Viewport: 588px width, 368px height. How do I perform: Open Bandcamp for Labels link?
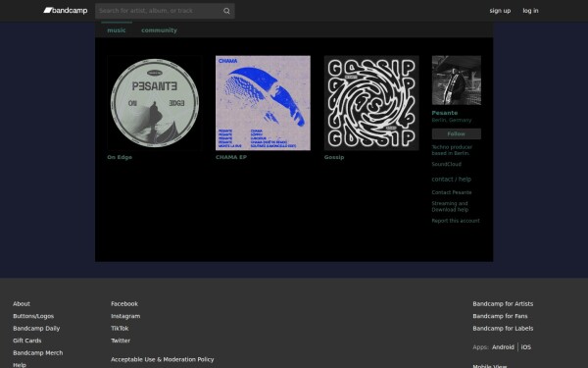pos(503,328)
